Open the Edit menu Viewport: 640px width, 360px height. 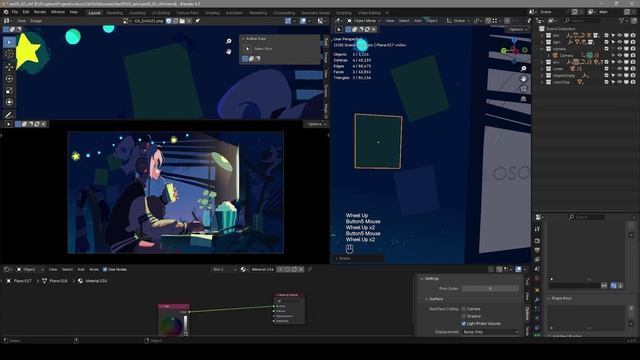point(26,12)
